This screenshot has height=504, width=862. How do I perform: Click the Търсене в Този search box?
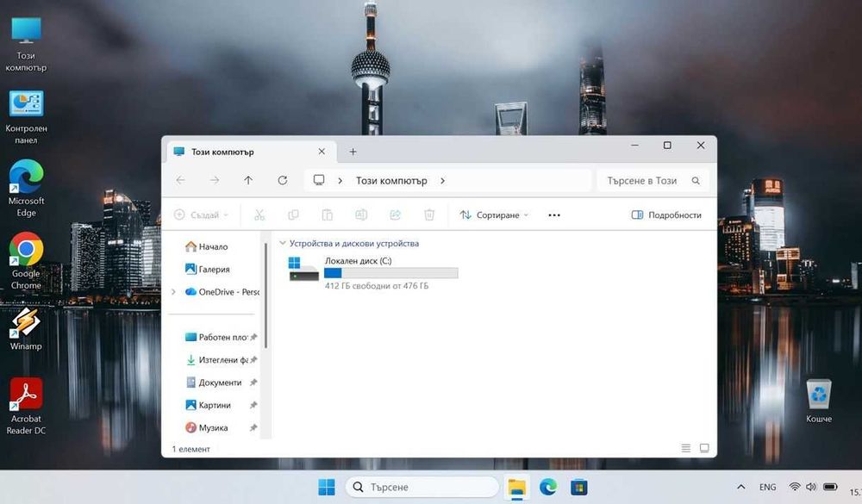click(653, 180)
